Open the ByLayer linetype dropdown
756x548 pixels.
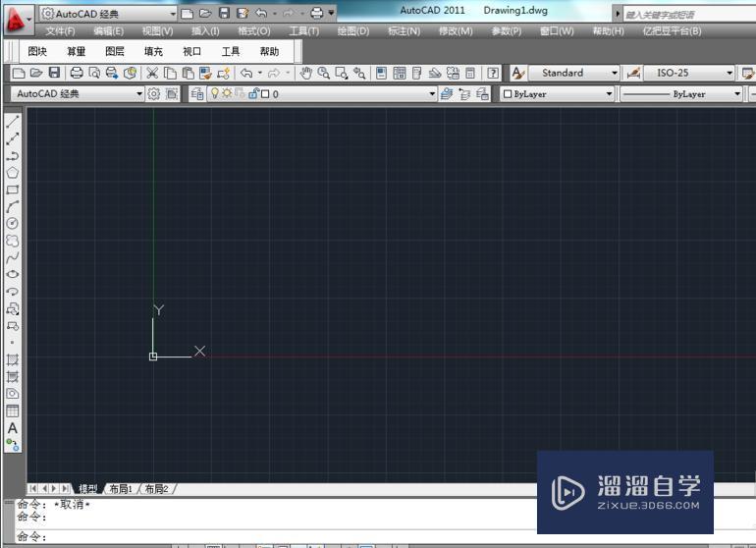pos(737,93)
